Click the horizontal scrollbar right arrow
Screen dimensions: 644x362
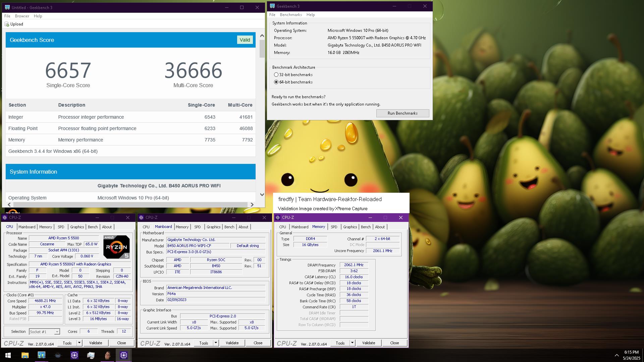[x=252, y=204]
